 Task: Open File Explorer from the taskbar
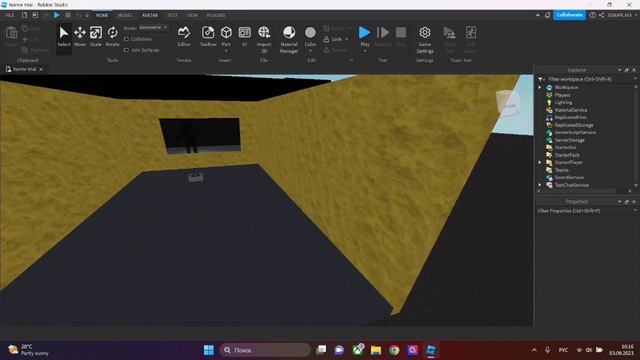tap(376, 350)
